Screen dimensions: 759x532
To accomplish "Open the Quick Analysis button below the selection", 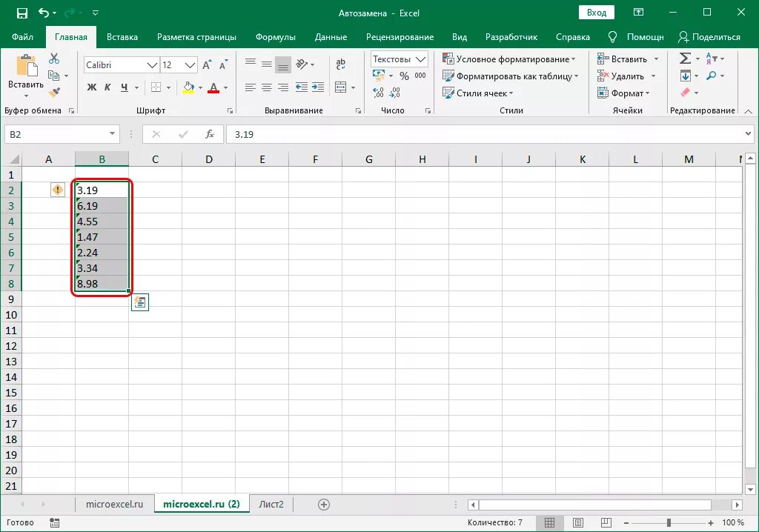I will [140, 302].
